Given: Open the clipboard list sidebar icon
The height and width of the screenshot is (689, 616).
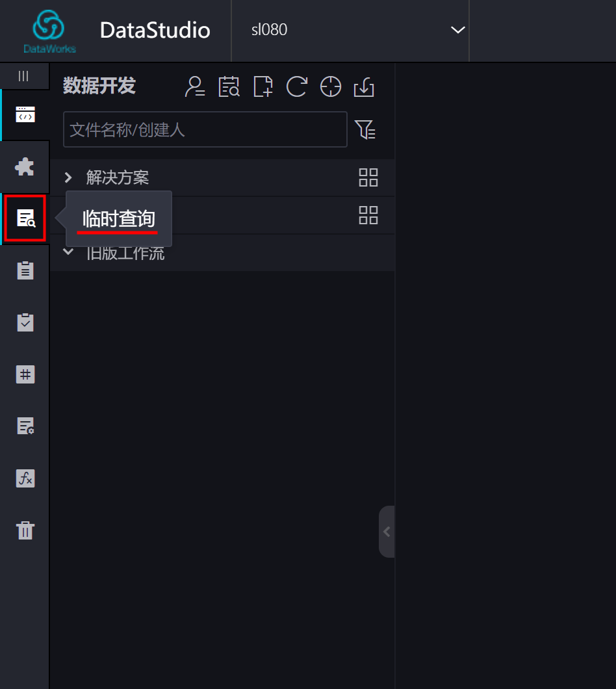Looking at the screenshot, I should click(25, 270).
